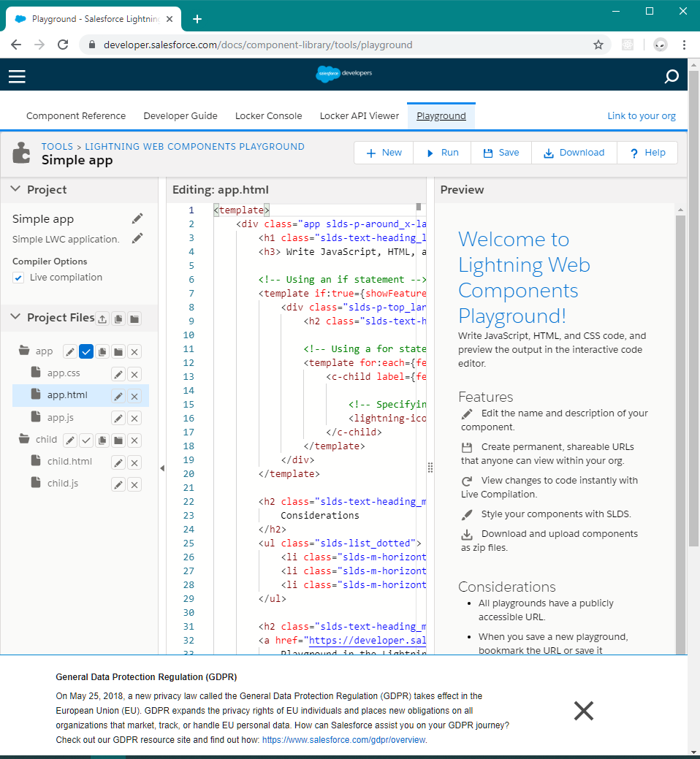
Task: Add a new file to the app folder
Action: click(x=102, y=352)
